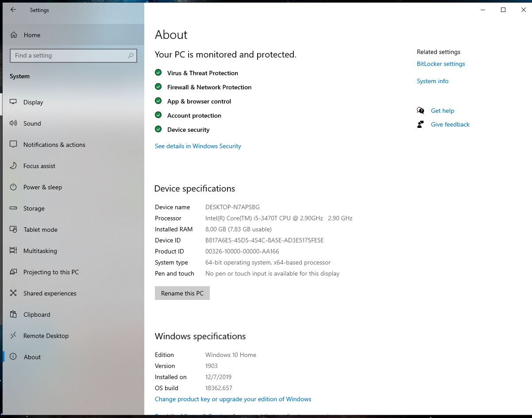Click the Device ID value B817A6E5-45D5-454C-8A5E-AD3E5175FE5E

click(x=265, y=240)
